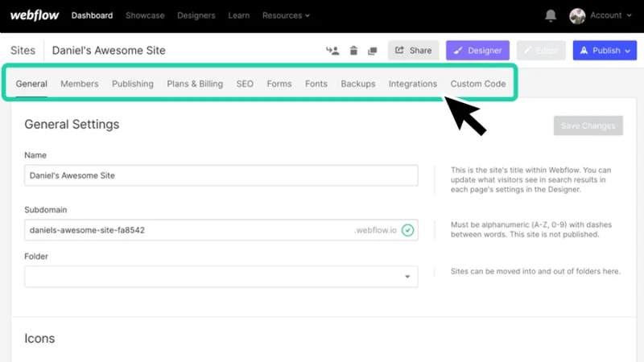Switch to the Forms tab
Image resolution: width=644 pixels, height=362 pixels.
click(279, 84)
